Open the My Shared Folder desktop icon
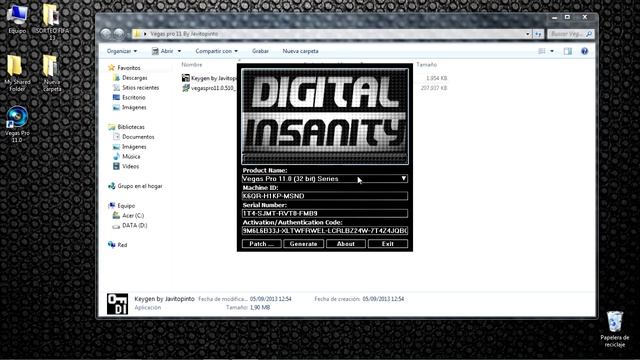640x360 pixels. tap(17, 73)
